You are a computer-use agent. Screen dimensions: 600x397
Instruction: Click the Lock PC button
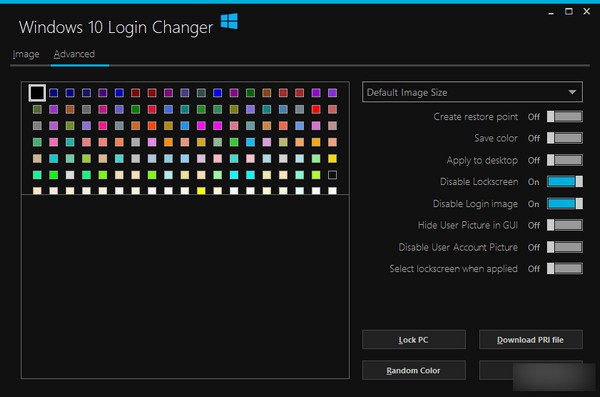point(414,340)
